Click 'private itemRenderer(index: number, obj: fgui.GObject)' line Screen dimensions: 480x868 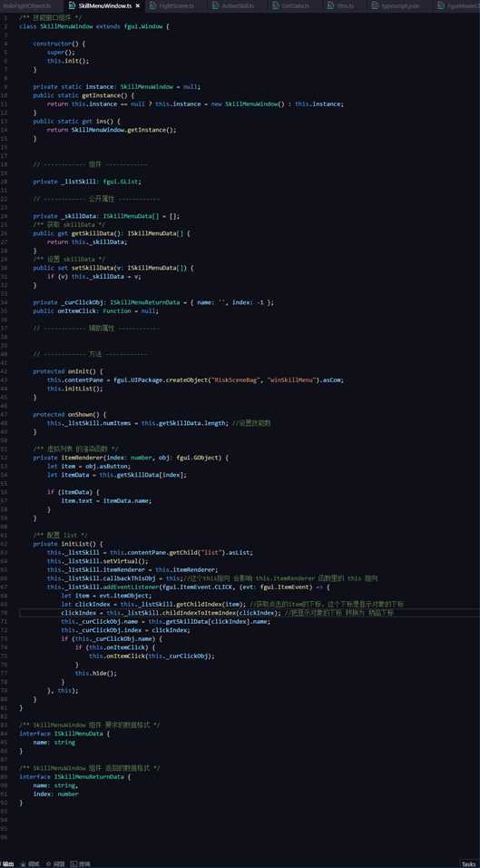pyautogui.click(x=131, y=458)
